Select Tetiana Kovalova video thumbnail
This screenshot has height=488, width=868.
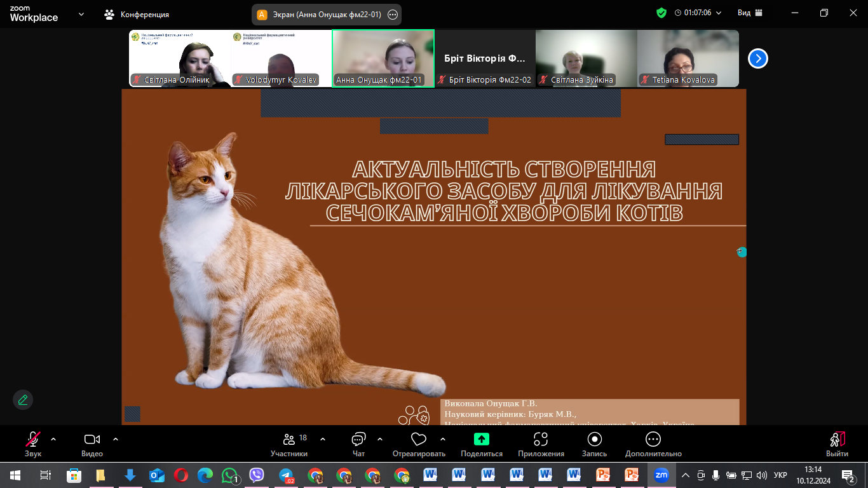(x=688, y=58)
